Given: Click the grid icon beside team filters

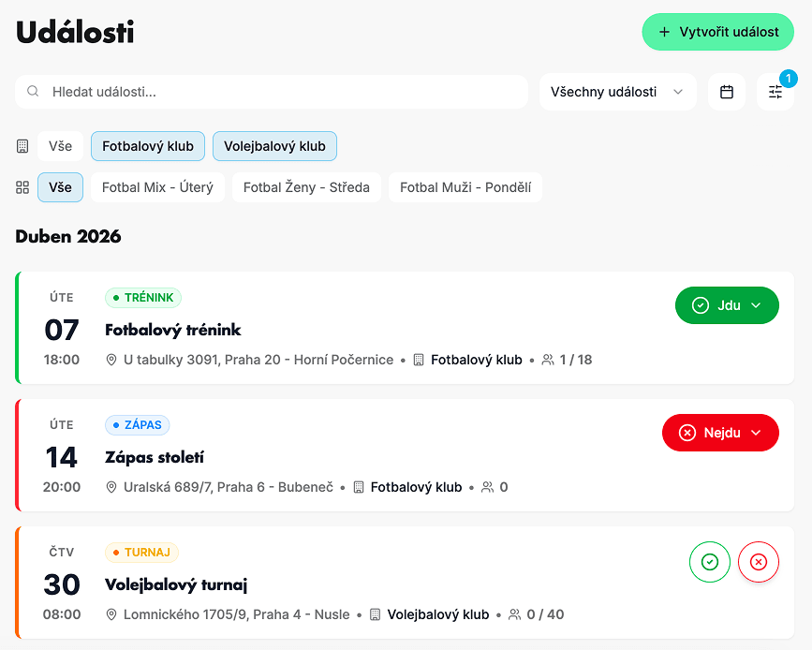Looking at the screenshot, I should tap(23, 187).
